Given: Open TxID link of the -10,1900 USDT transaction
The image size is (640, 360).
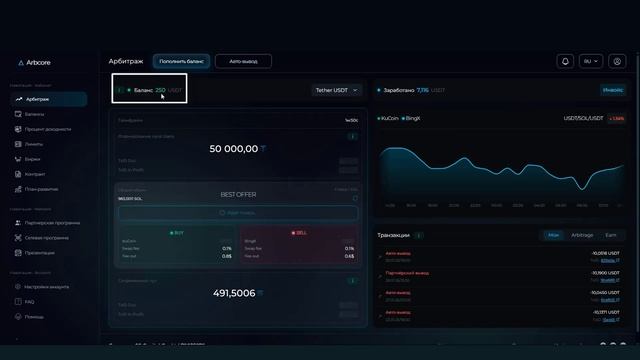Looking at the screenshot, I should pos(610,280).
